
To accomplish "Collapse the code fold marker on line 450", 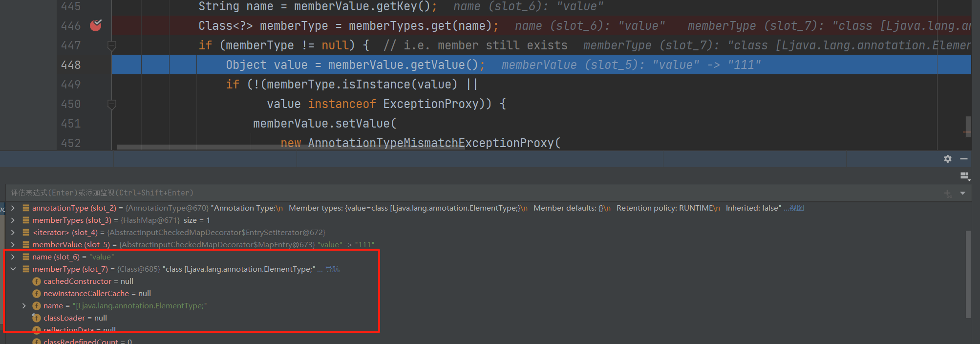I will pyautogui.click(x=111, y=105).
